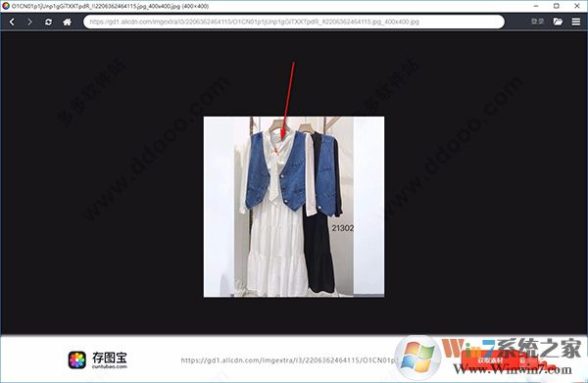Minimize the 存图宝 window
The image size is (588, 383).
point(536,6)
